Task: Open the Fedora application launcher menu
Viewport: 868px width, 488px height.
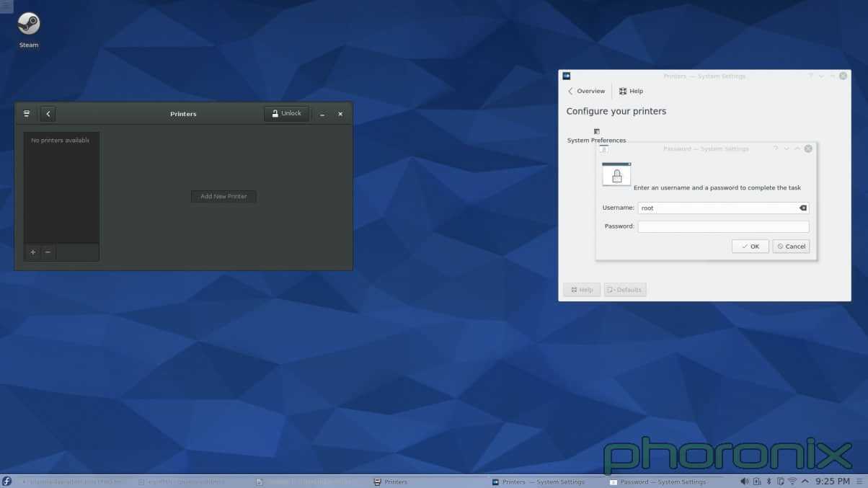Action: pyautogui.click(x=6, y=481)
